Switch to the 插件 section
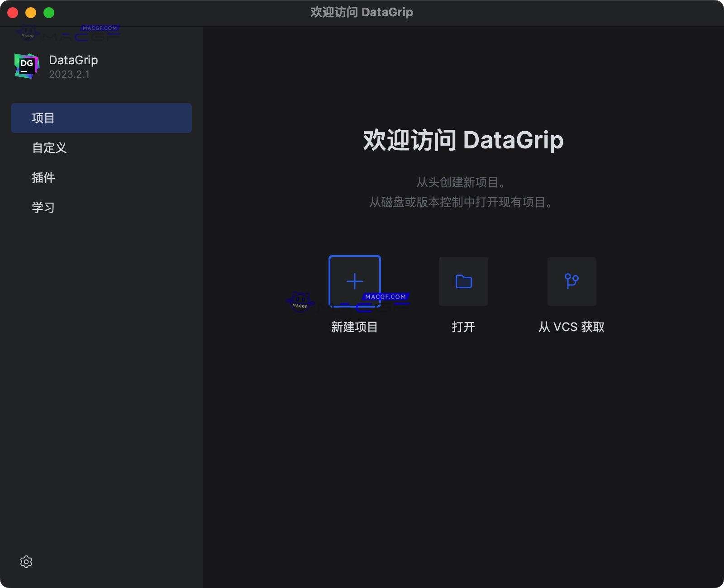The height and width of the screenshot is (588, 724). tap(43, 177)
